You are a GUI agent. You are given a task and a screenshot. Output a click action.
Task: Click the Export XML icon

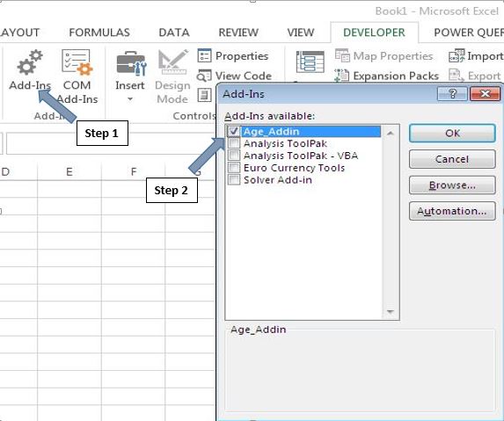tap(457, 76)
